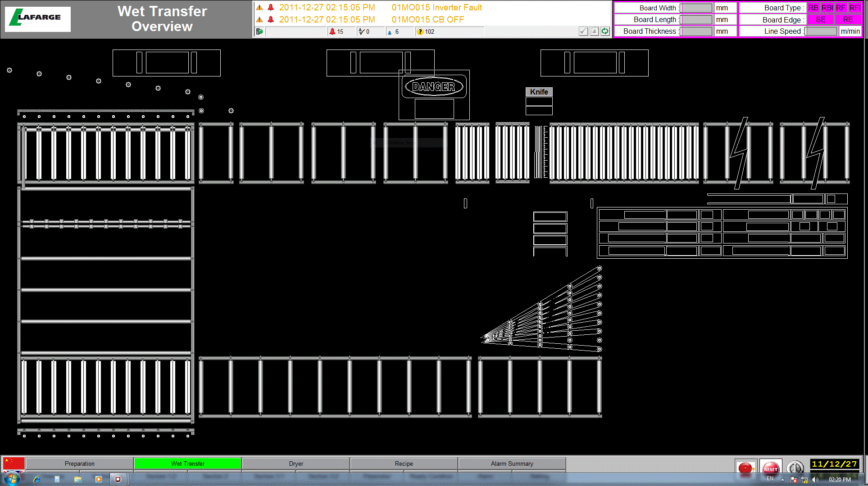Select the 01MO015 Inverter Fault alarm line
The image size is (868, 486).
coord(436,8)
